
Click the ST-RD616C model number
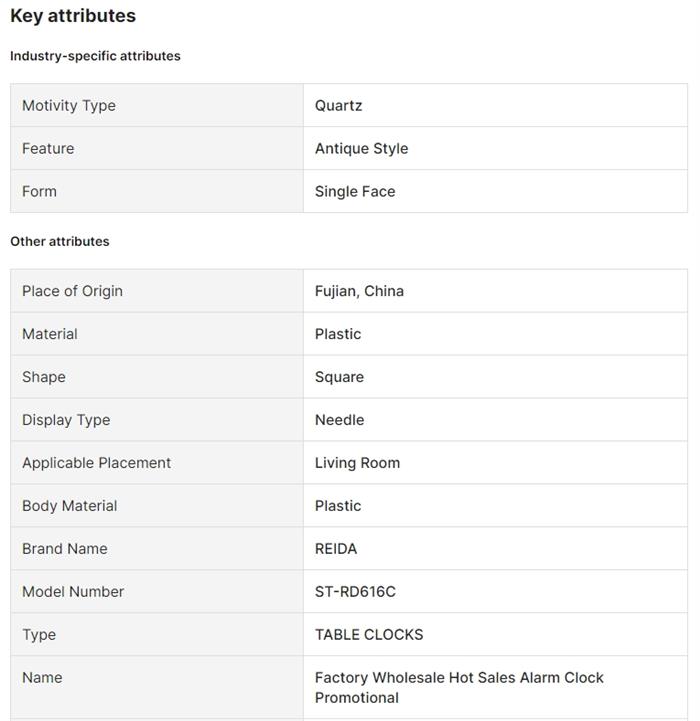355,592
